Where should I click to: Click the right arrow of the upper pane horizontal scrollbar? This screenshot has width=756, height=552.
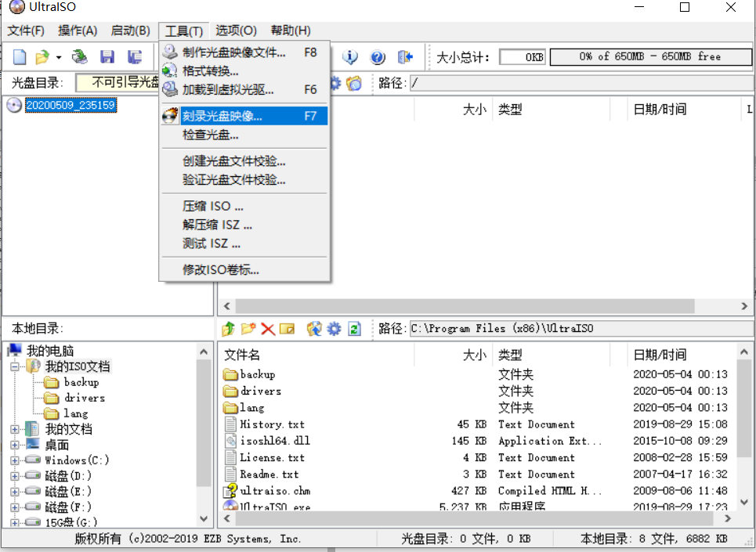pos(744,306)
